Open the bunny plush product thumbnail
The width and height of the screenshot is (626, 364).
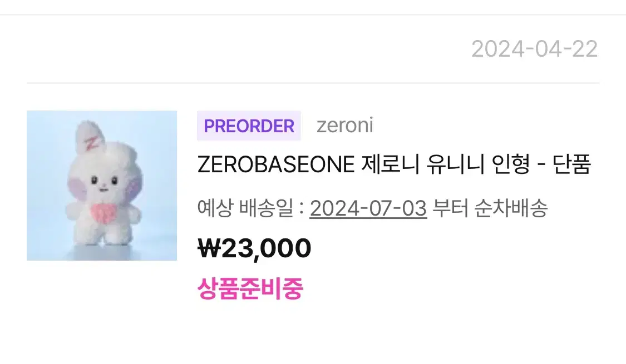[102, 186]
